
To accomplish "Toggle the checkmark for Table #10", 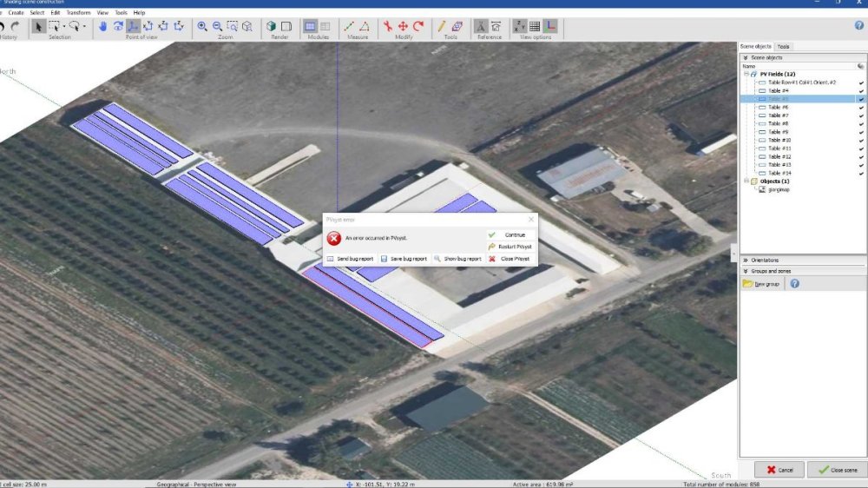I will click(861, 141).
